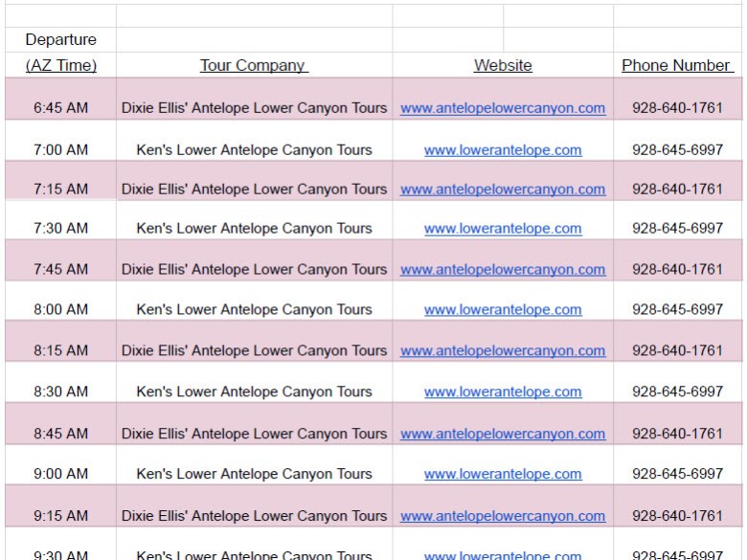The width and height of the screenshot is (747, 560).
Task: Select the "Phone Number" header cell
Action: click(x=677, y=66)
